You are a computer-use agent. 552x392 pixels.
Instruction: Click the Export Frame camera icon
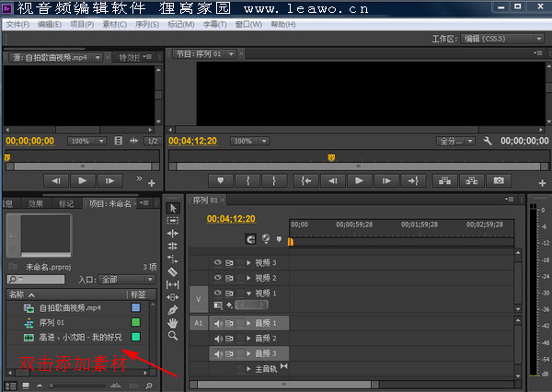[x=499, y=180]
